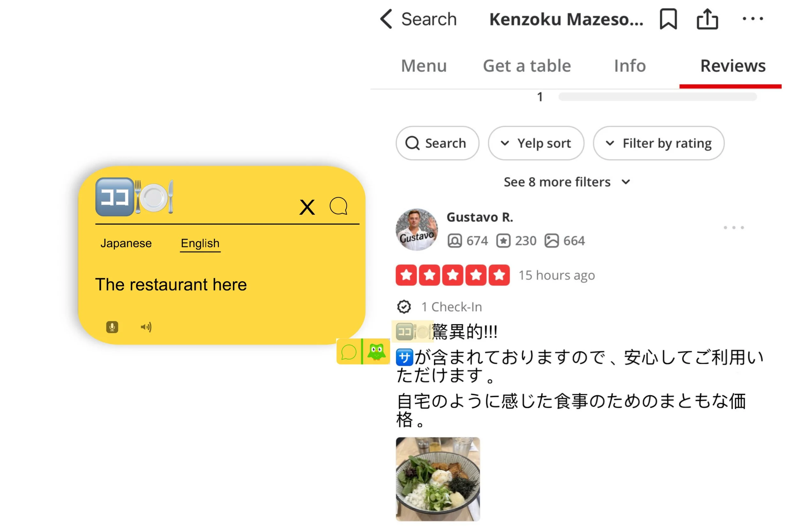This screenshot has height=532, width=798.
Task: Select English translation language
Action: [200, 244]
